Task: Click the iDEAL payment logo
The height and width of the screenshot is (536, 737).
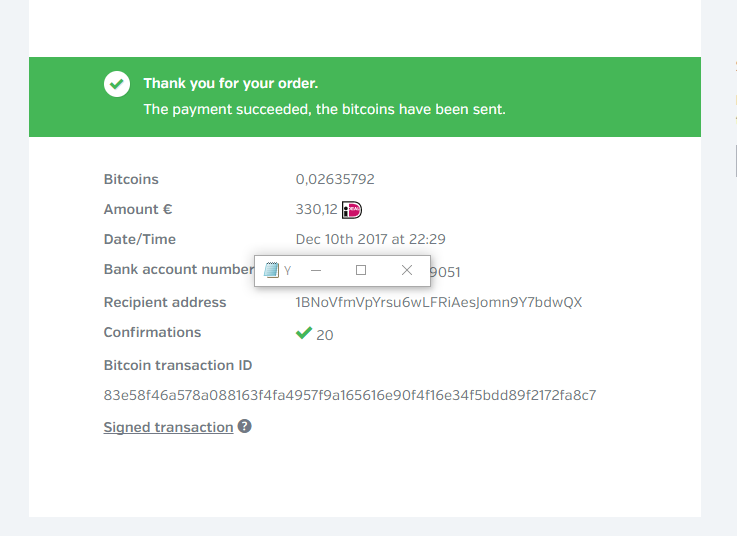Action: pyautogui.click(x=351, y=210)
